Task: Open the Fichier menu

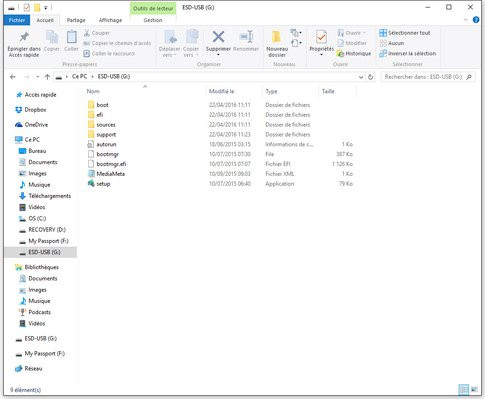Action: 17,20
